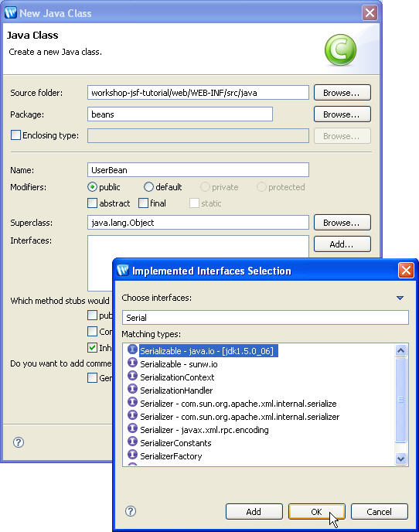Viewport: 419px width, 532px height.
Task: Close the New Java Class window
Action: coord(370,13)
